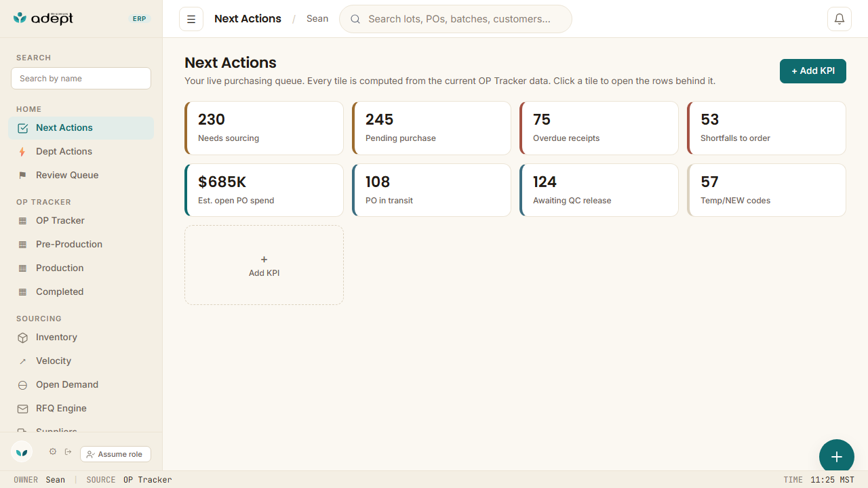Click the box icon for Inventory
The height and width of the screenshot is (488, 868).
pos(22,338)
